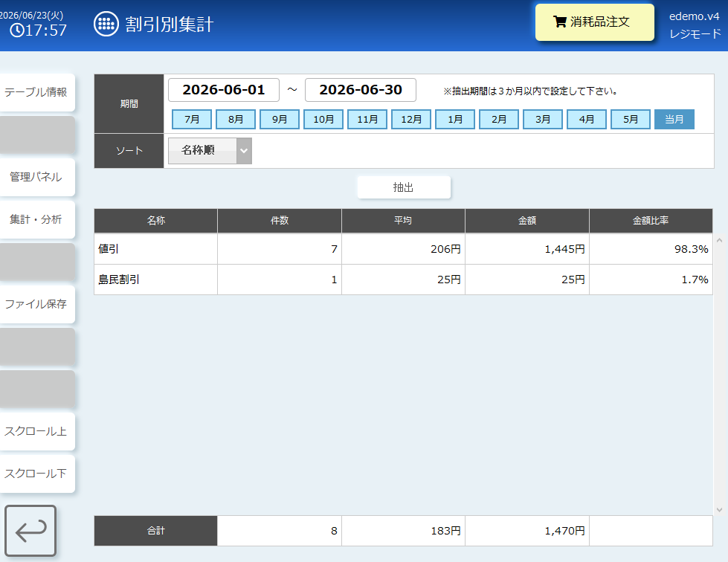Select the 値引 row name cell

156,249
